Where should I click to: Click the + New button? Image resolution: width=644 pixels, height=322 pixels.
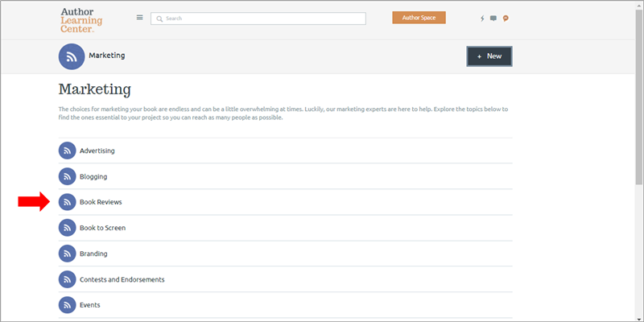[489, 56]
